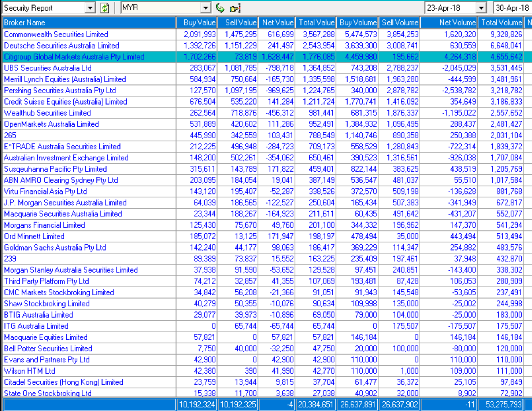This screenshot has height=411, width=532.
Task: Select OpenMarkets Australia Limited row
Action: 267,124
